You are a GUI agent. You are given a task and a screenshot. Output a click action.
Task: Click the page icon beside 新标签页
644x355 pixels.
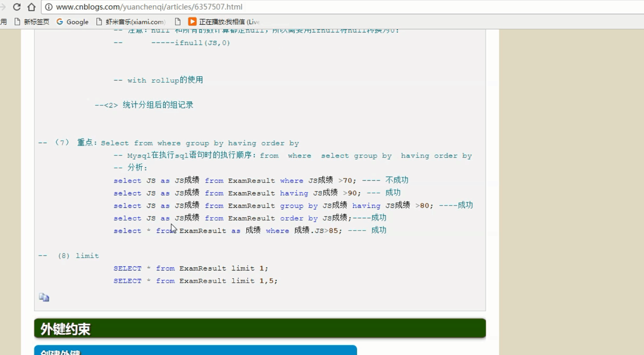(17, 22)
